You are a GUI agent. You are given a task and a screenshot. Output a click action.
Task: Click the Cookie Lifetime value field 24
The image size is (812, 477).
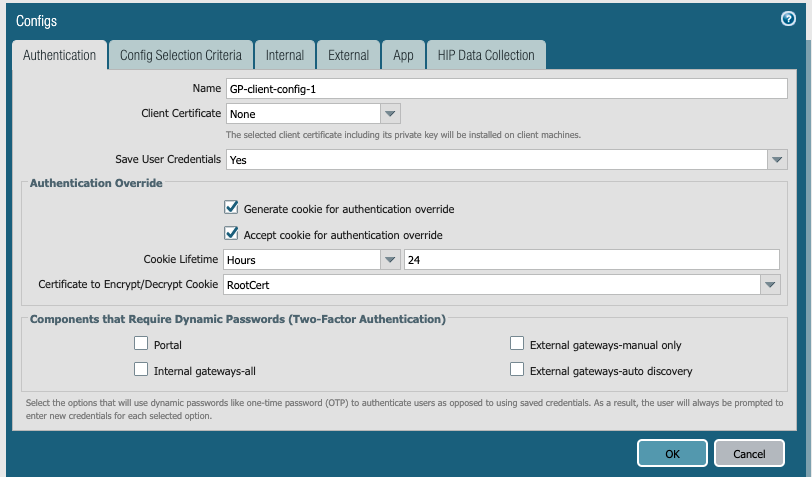click(x=591, y=259)
